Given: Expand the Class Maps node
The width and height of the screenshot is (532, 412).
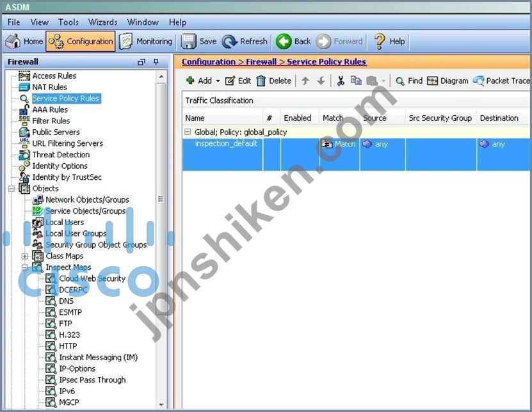Looking at the screenshot, I should 25,256.
